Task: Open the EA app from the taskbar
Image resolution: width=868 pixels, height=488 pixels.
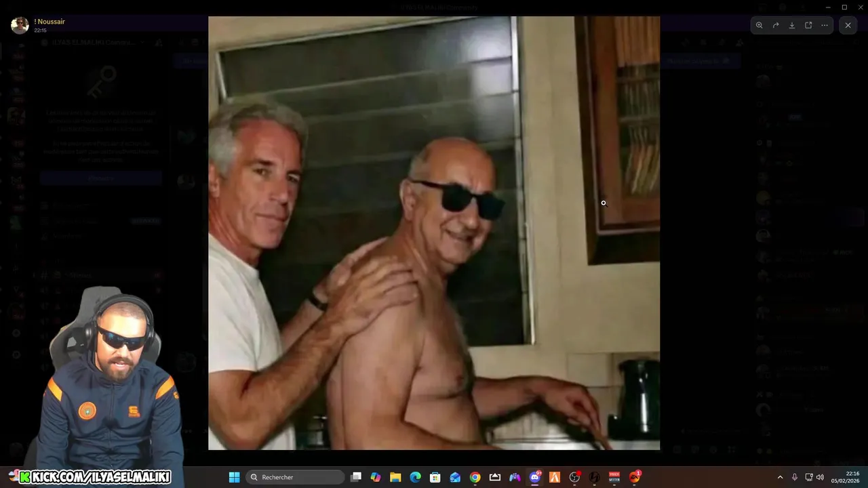Action: [635, 477]
